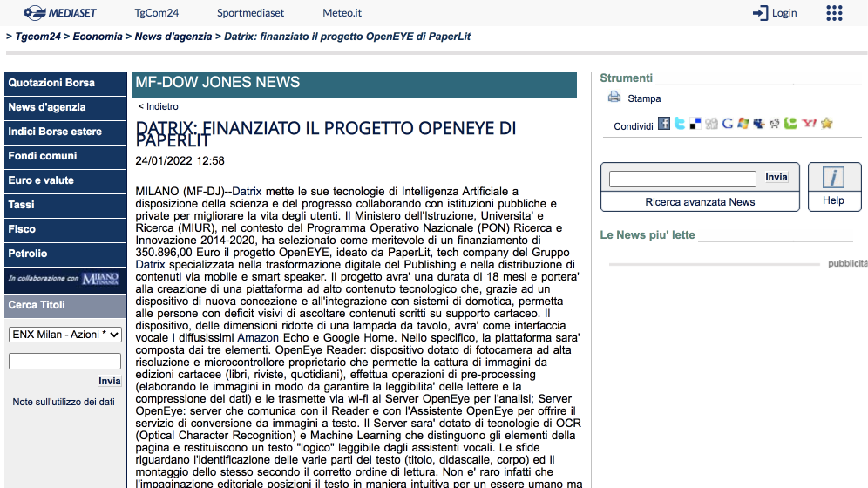Focus the news search text field
Viewport: 868px width, 488px height.
tap(682, 179)
